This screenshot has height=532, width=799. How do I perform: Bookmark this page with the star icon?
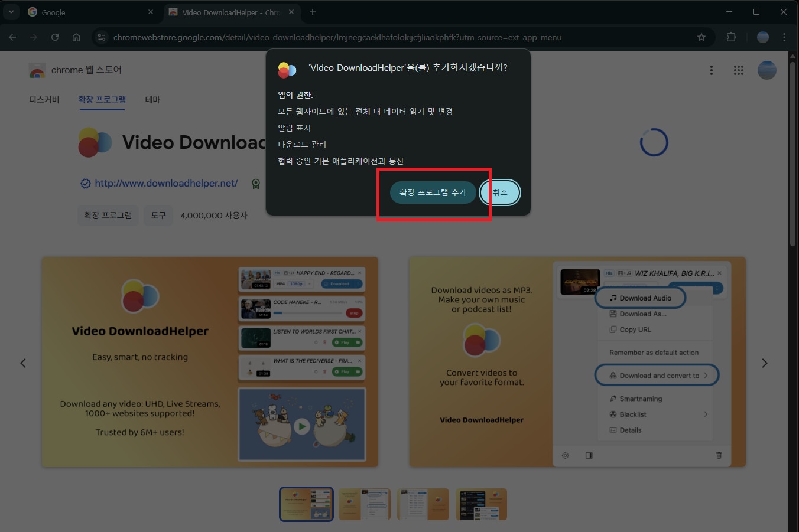[x=701, y=37]
